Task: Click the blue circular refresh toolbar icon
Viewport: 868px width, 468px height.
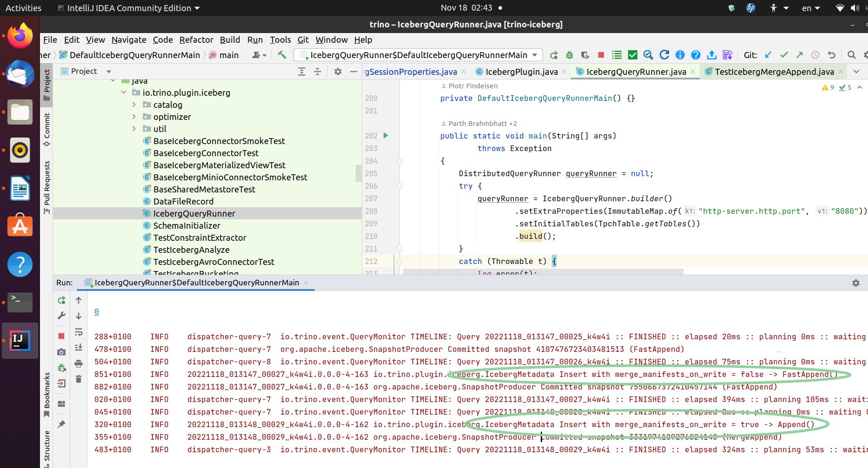Action: click(664, 55)
